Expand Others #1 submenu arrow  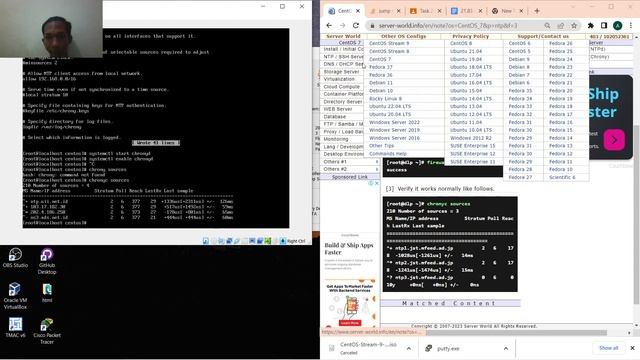376,162
